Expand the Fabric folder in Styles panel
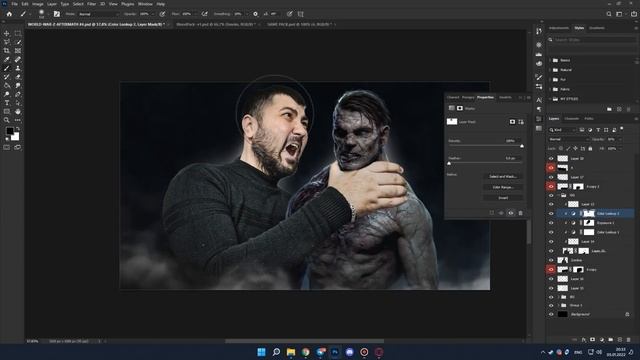The height and width of the screenshot is (360, 640). (550, 89)
